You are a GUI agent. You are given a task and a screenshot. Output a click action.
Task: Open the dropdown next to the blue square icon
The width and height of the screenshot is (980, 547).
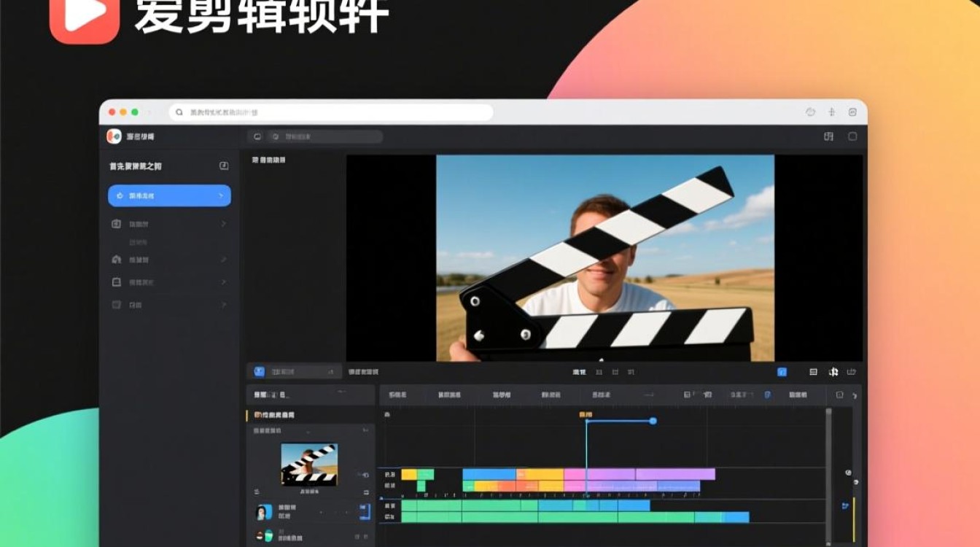tap(331, 372)
